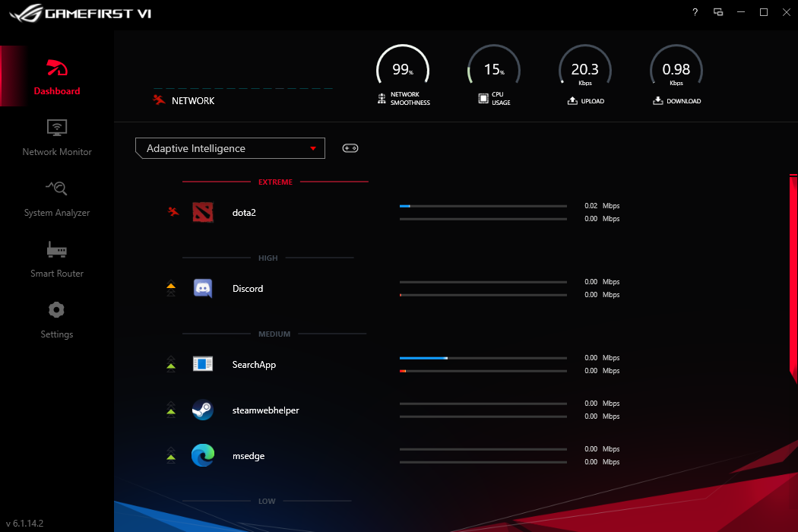Click the network smoothness icon
Image resolution: width=798 pixels, height=532 pixels.
(382, 99)
